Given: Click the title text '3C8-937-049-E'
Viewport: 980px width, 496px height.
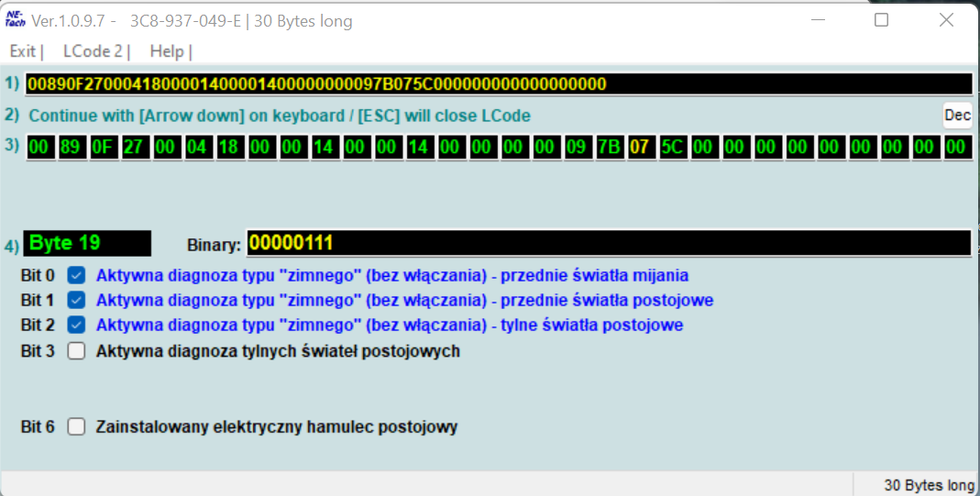Looking at the screenshot, I should (185, 21).
